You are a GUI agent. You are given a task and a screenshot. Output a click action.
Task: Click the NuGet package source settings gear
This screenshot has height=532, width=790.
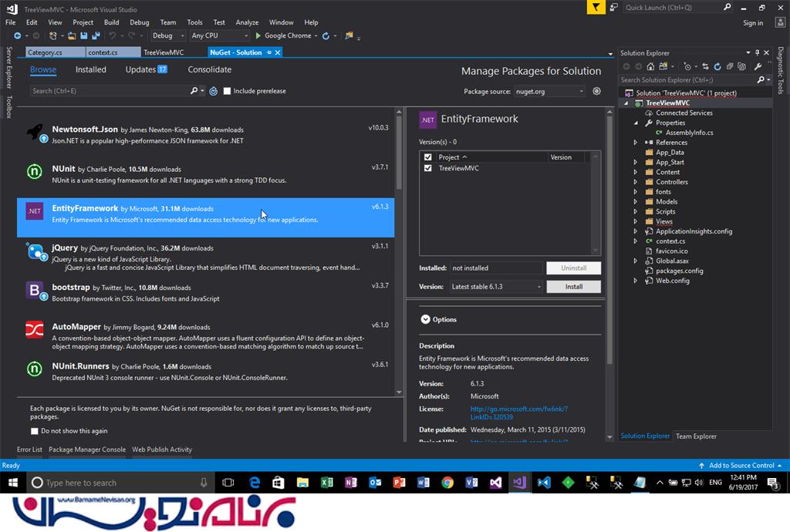pos(596,91)
